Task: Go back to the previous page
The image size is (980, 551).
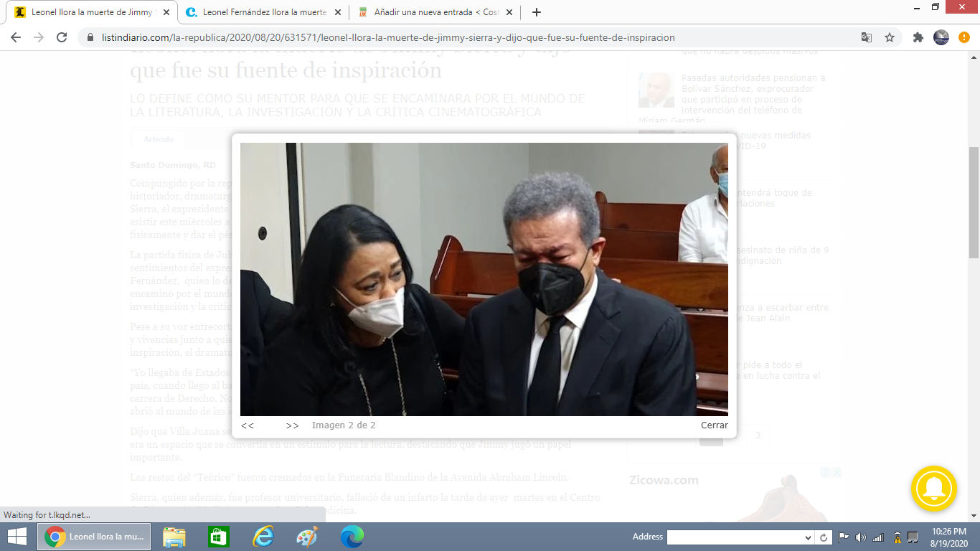Action: click(16, 37)
